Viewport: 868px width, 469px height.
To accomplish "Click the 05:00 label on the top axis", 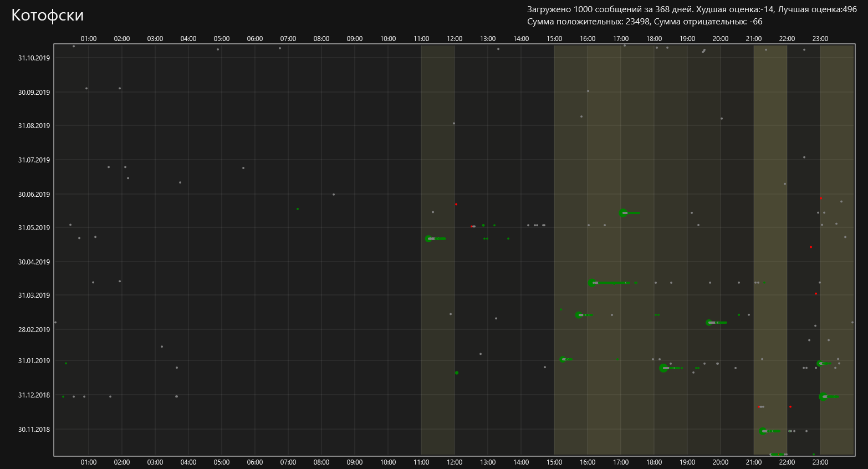I will coord(222,38).
